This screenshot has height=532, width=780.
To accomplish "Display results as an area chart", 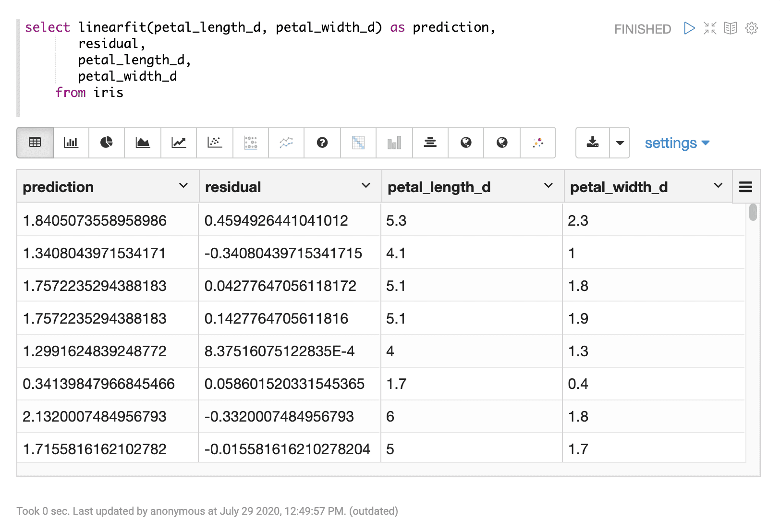I will click(x=143, y=143).
